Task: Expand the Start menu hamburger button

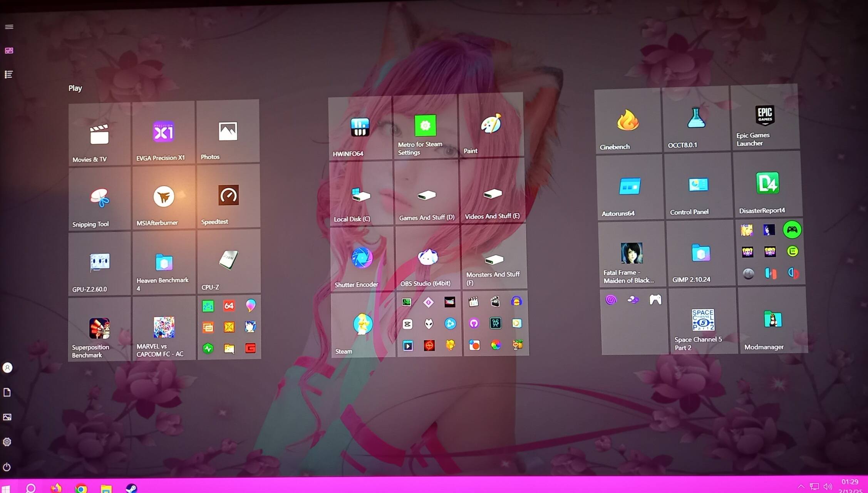Action: (9, 27)
